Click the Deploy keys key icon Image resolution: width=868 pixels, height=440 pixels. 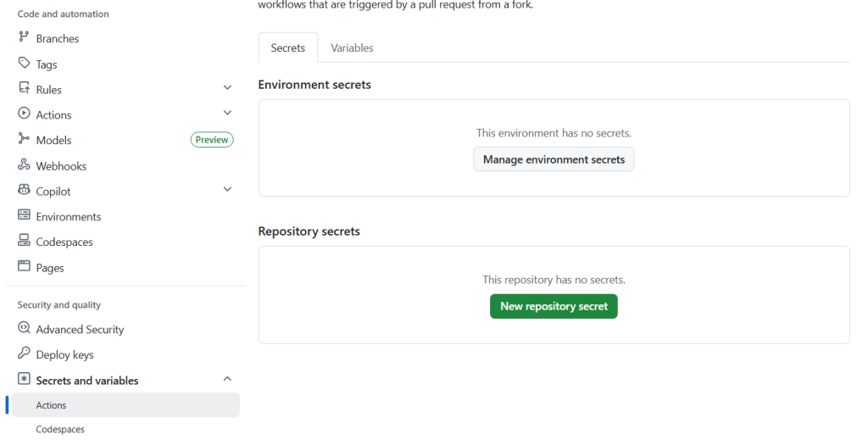(x=24, y=354)
